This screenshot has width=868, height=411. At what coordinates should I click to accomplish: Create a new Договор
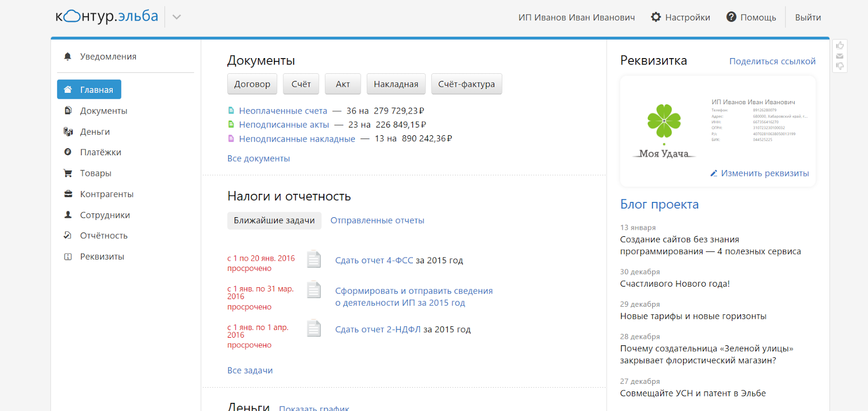(x=252, y=84)
